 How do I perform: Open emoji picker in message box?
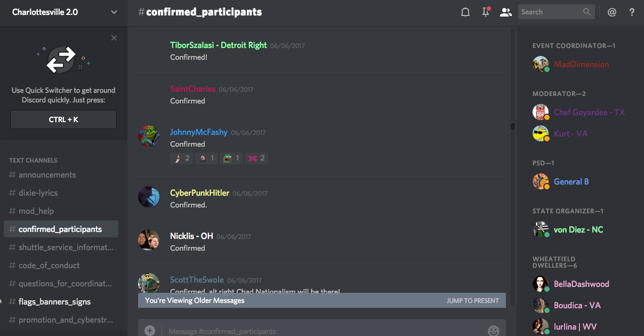pyautogui.click(x=494, y=331)
